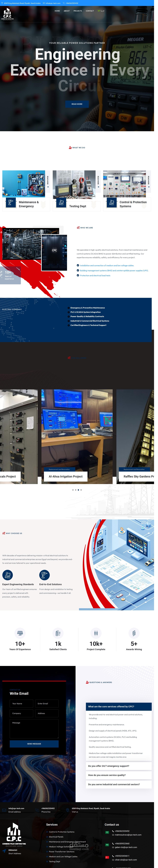Click the envelope icon beside info@cpc-tech.com

tap(44, 3)
